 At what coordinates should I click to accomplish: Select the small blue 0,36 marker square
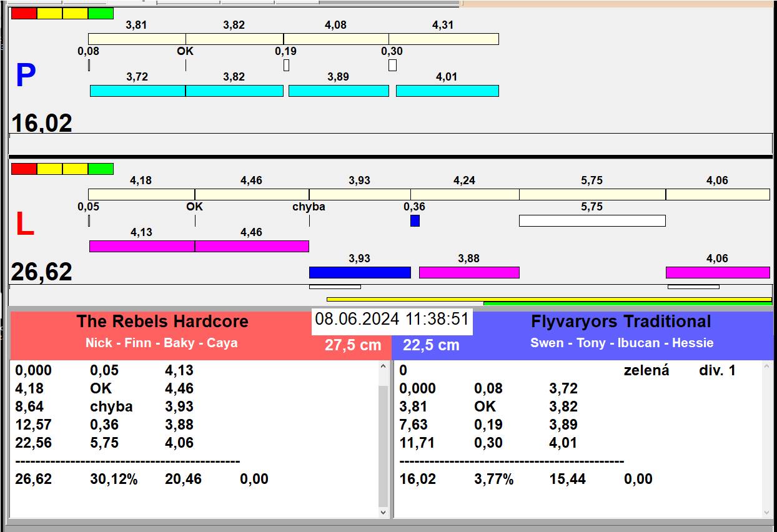point(415,220)
